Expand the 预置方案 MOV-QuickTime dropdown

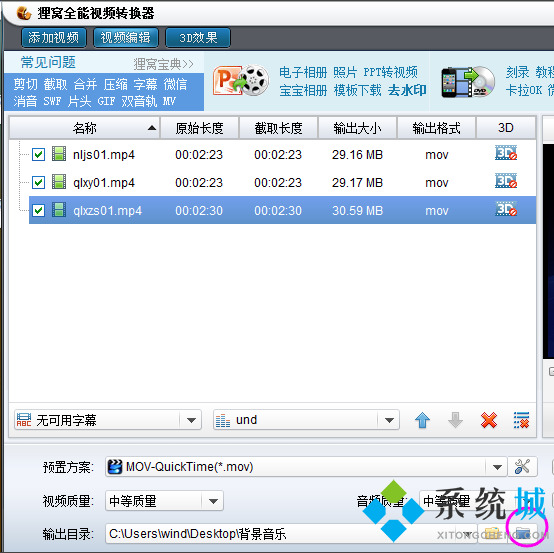coord(497,467)
